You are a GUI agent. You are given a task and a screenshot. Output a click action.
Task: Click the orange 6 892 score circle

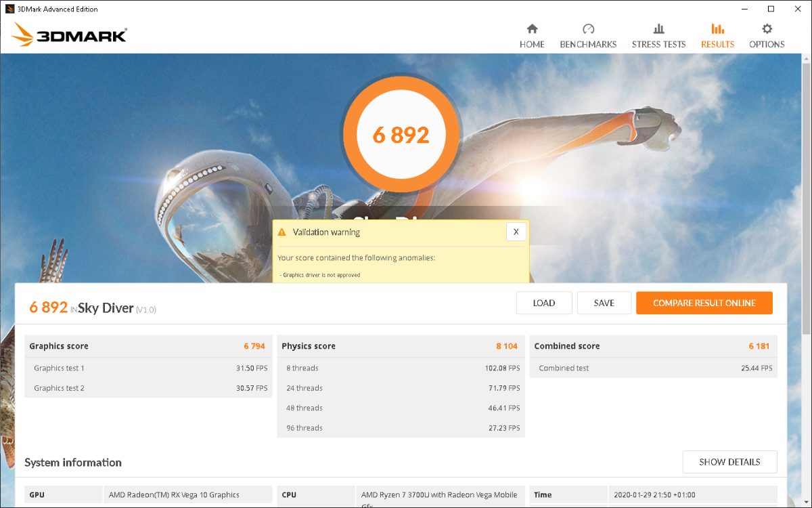401,135
